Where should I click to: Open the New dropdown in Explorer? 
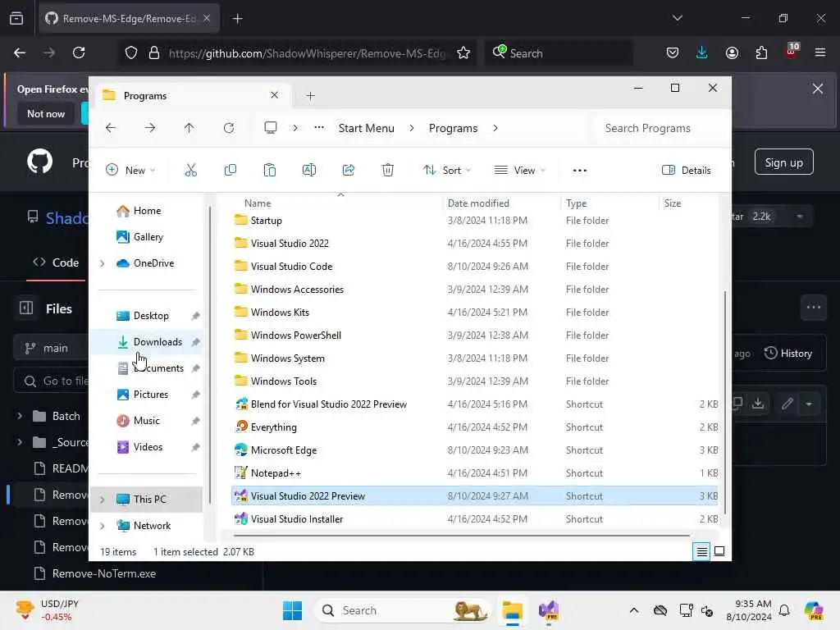[130, 171]
